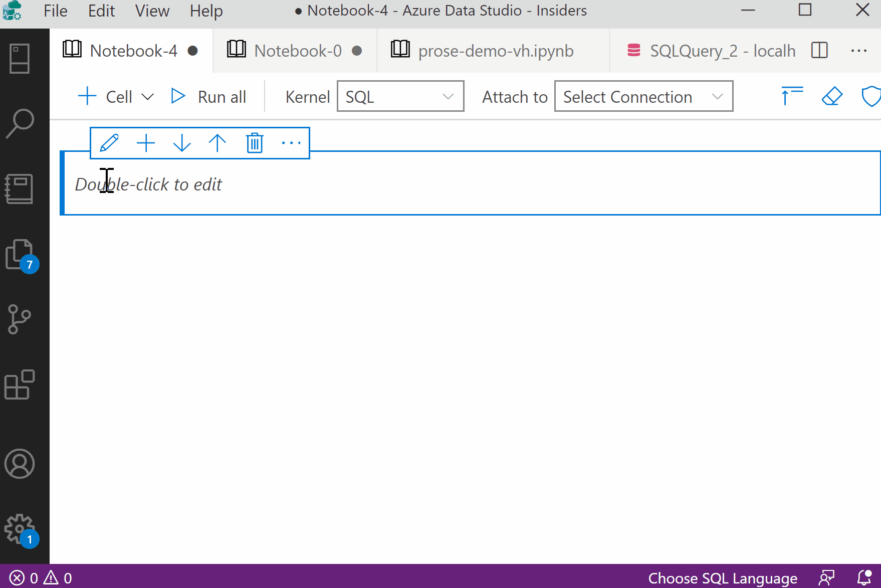Open the View menu

coord(151,11)
